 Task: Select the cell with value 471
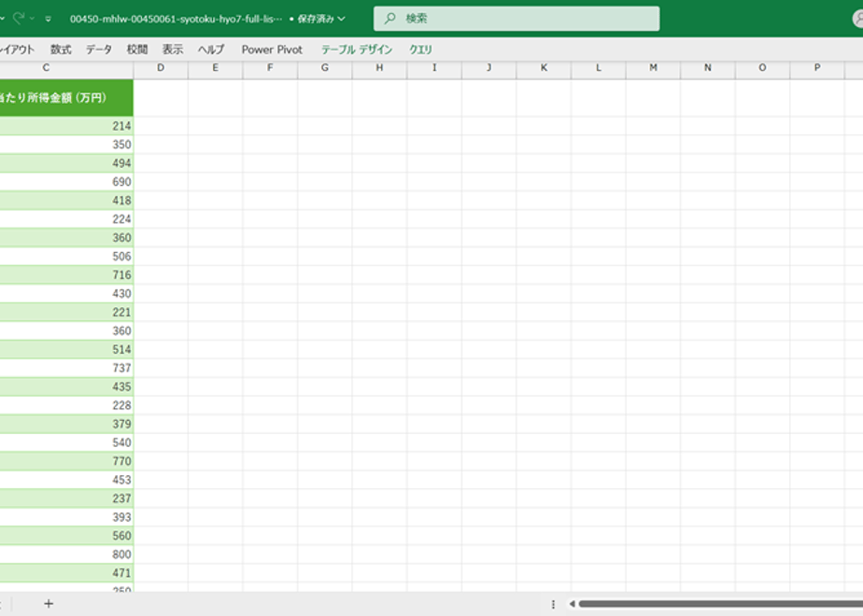tap(66, 573)
